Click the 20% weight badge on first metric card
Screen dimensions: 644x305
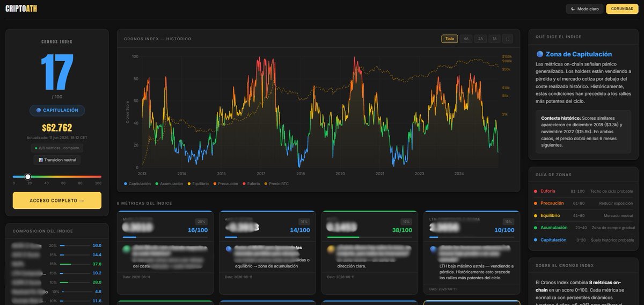202,221
